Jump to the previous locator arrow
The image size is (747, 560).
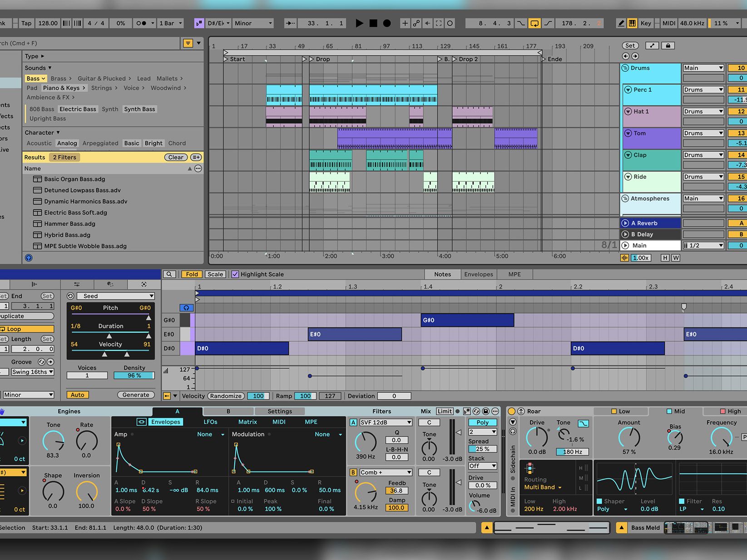[x=626, y=56]
